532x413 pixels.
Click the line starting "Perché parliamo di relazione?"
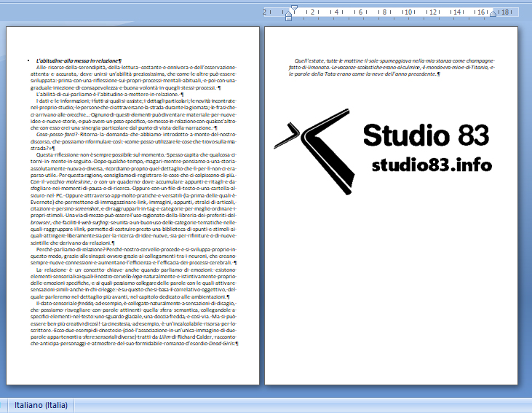point(136,249)
